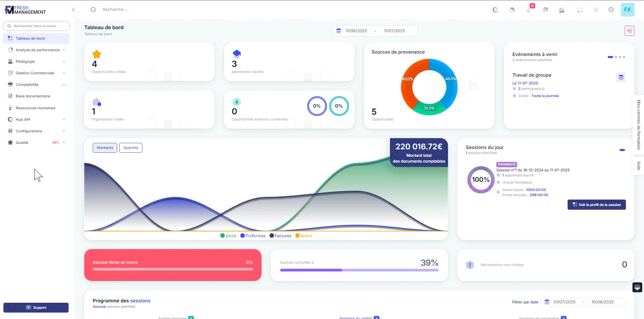Switch the chart to Quantité

click(x=130, y=148)
